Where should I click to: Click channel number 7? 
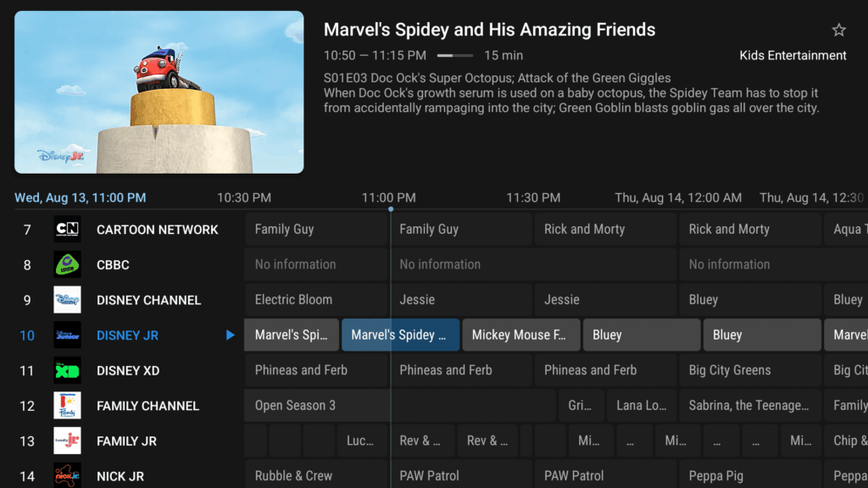coord(27,230)
